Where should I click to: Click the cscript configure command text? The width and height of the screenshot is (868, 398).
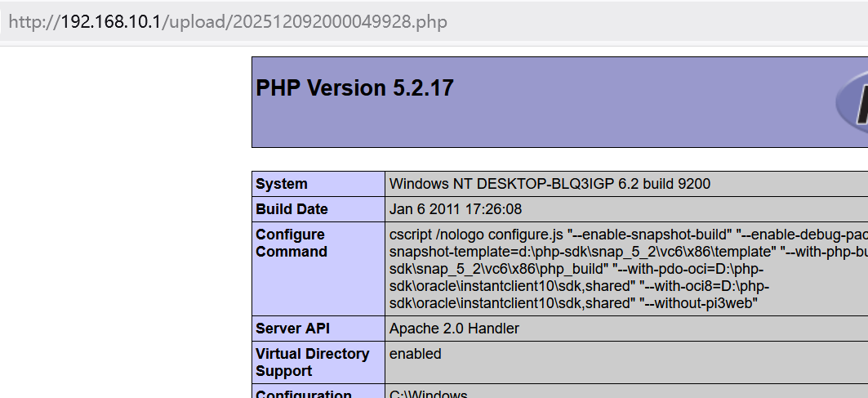[x=628, y=269]
